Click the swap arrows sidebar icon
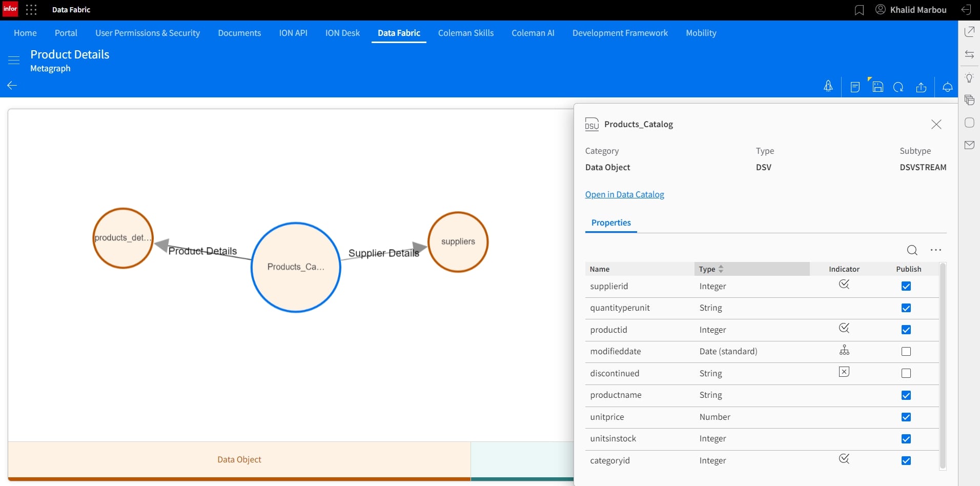The height and width of the screenshot is (486, 980). pyautogui.click(x=969, y=54)
